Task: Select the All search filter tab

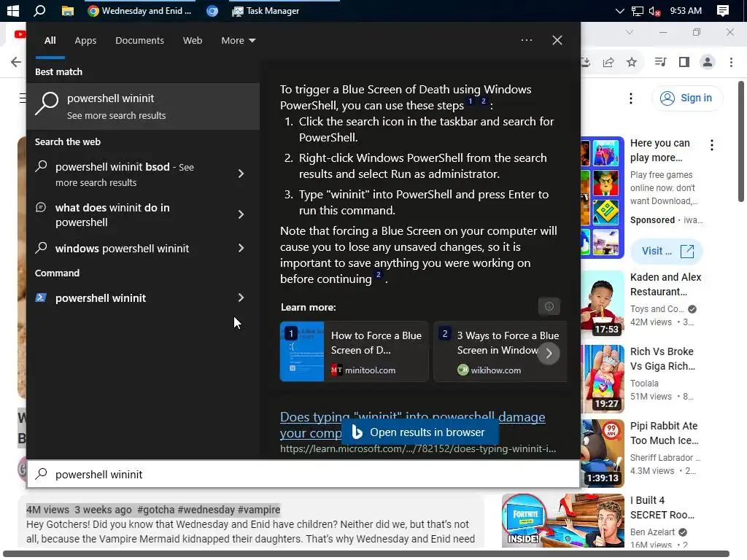Action: tap(50, 41)
